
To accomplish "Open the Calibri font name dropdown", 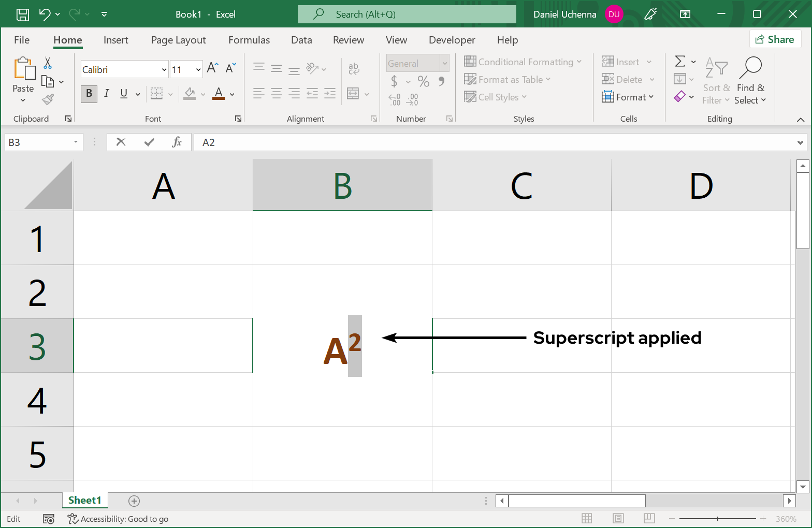I will (x=164, y=69).
